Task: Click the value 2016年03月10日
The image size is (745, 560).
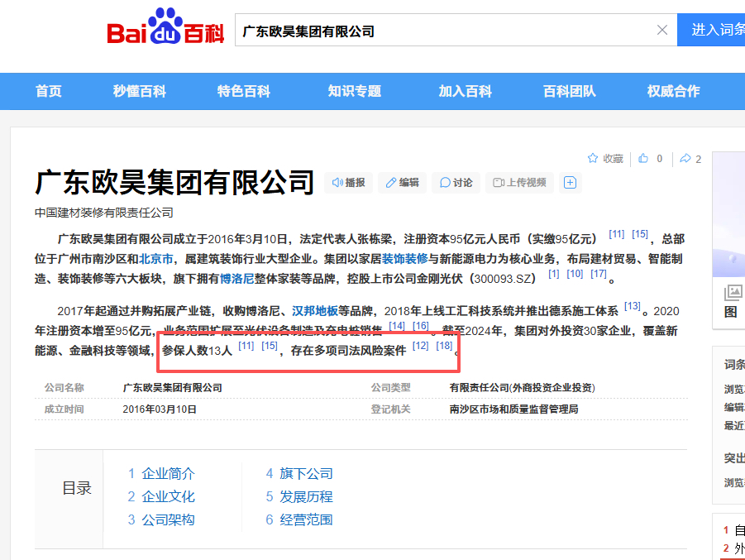Action: (160, 409)
